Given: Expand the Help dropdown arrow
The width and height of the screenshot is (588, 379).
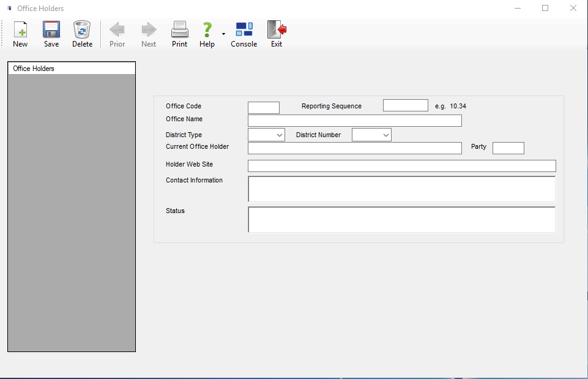Looking at the screenshot, I should [223, 34].
